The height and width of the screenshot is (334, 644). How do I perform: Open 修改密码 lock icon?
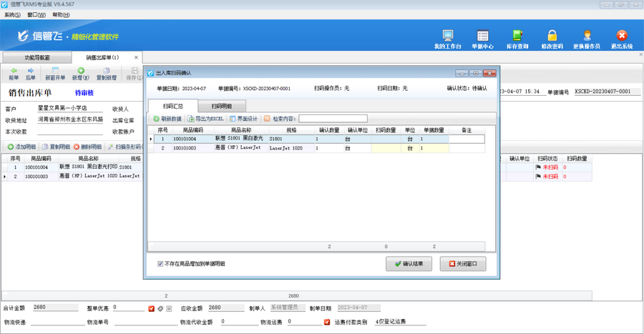pyautogui.click(x=552, y=39)
